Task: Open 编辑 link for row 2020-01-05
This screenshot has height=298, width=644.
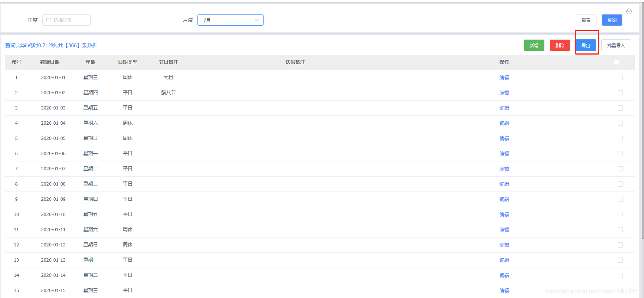Action: tap(504, 138)
